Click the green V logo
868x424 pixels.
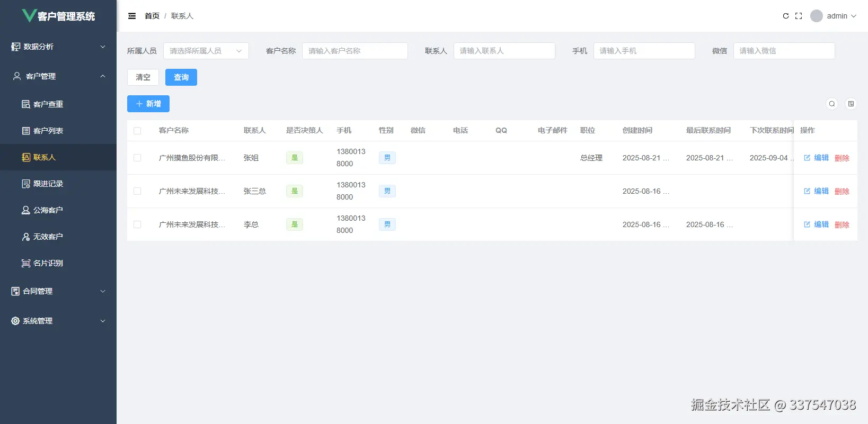29,15
